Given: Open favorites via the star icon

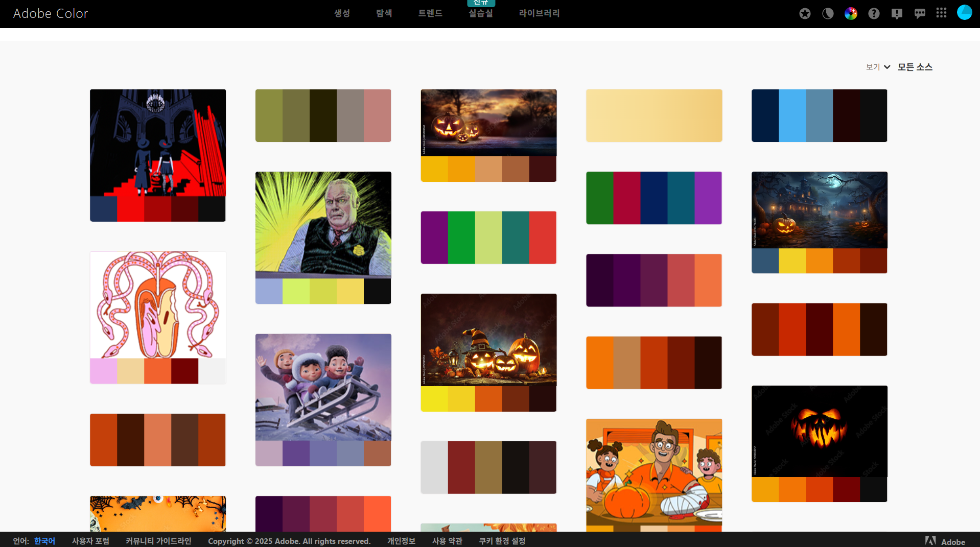Looking at the screenshot, I should click(805, 14).
